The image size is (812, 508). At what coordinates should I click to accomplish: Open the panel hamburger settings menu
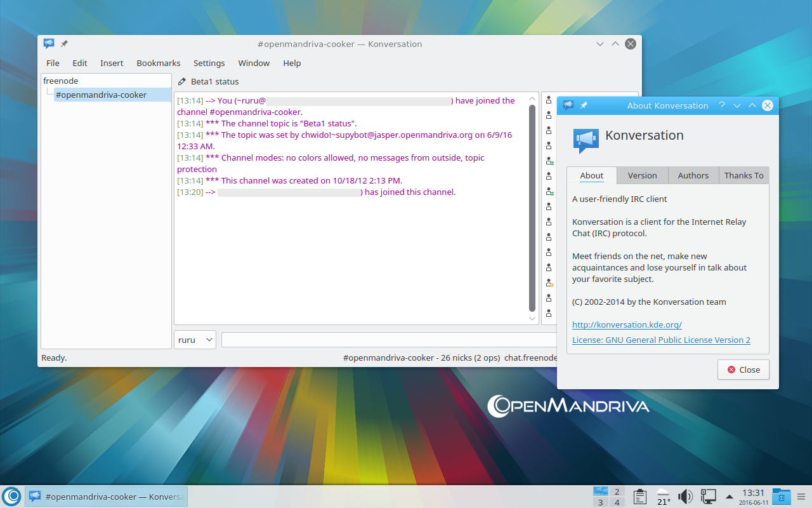(x=801, y=497)
